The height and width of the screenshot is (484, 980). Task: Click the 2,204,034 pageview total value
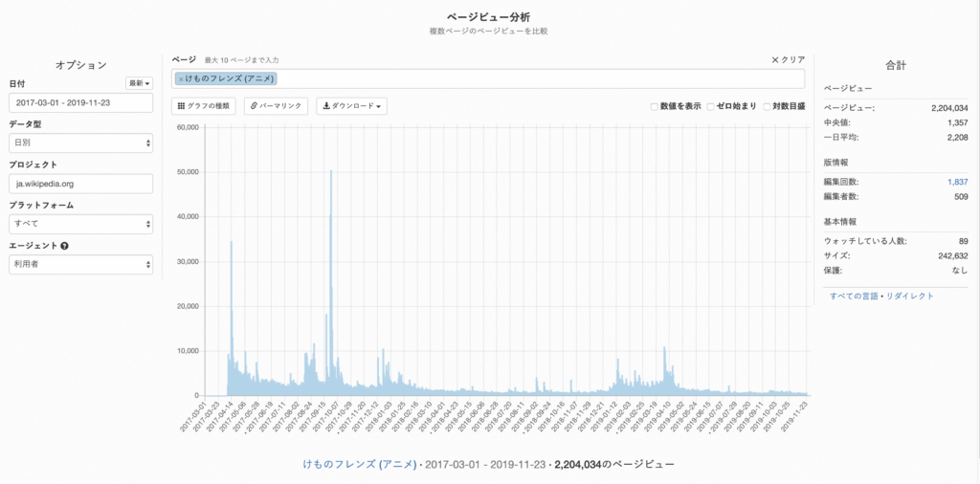(949, 108)
